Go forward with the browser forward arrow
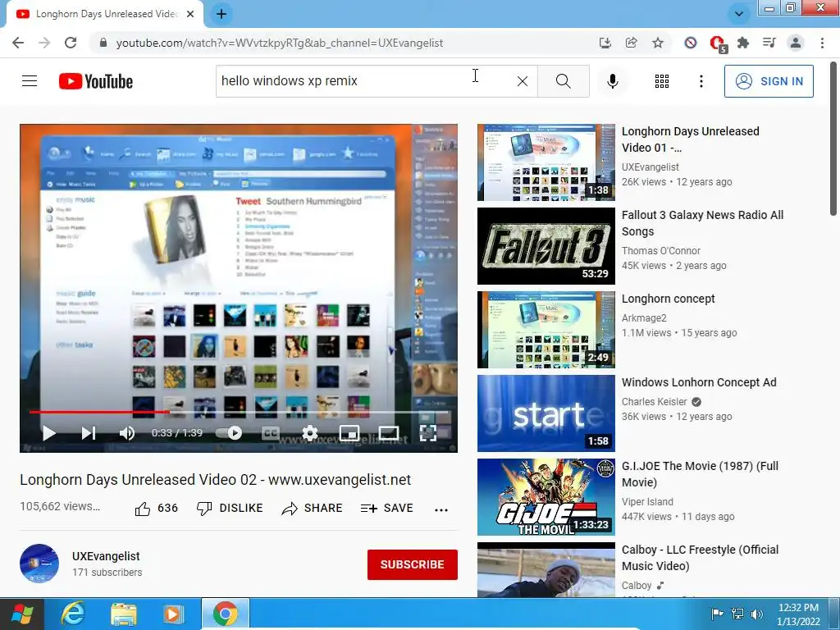 tap(44, 43)
